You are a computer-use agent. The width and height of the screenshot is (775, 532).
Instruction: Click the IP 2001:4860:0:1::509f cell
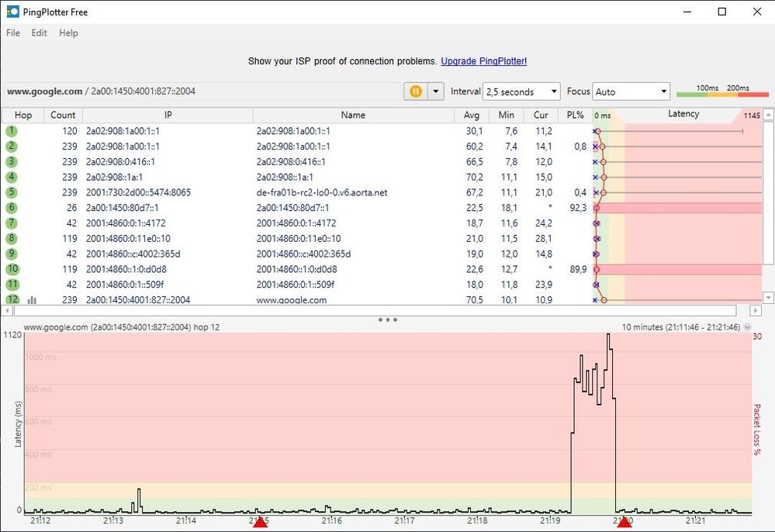(x=125, y=284)
